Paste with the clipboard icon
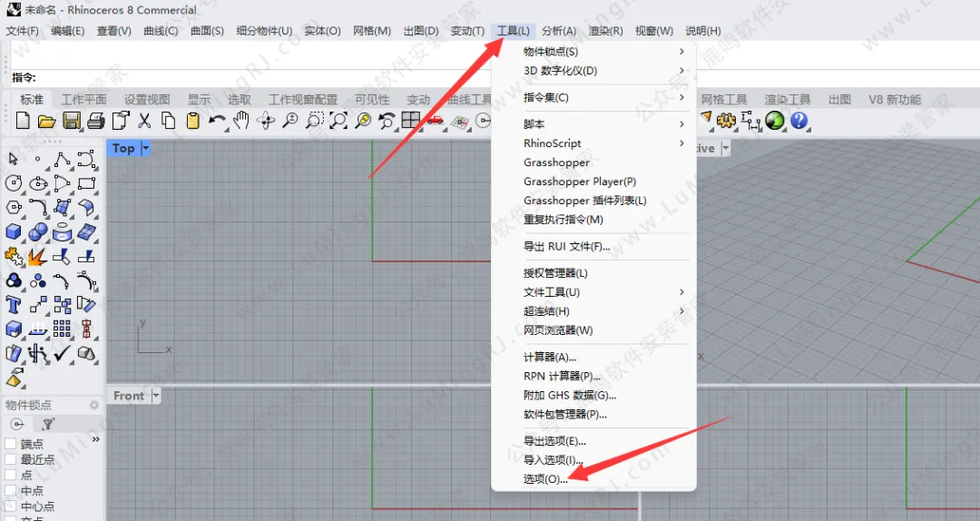 coord(192,120)
